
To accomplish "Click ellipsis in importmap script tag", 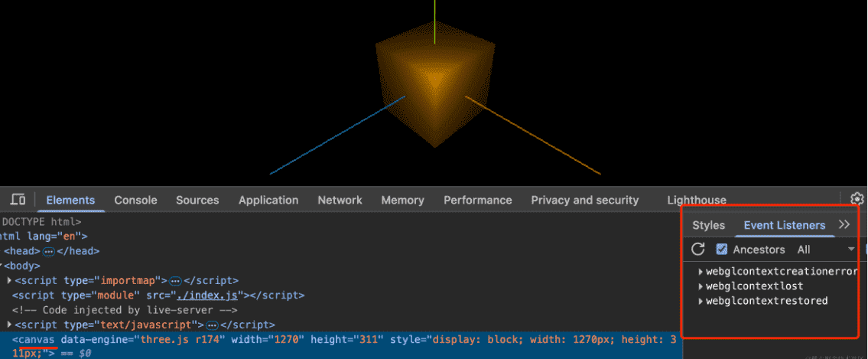I will pos(175,281).
